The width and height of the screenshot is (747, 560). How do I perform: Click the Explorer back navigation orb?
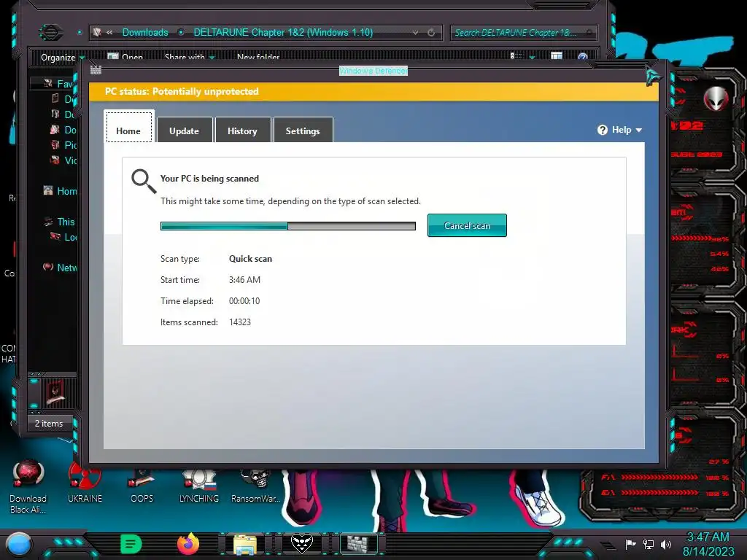coord(50,32)
